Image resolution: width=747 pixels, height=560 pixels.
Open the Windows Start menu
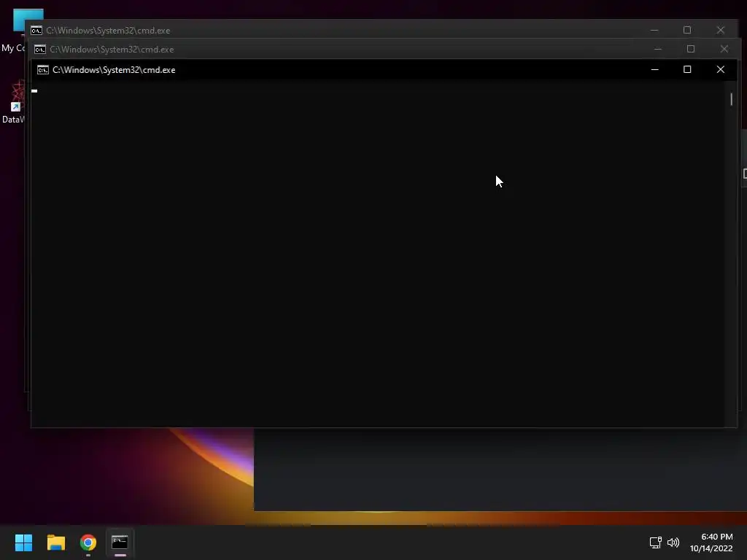[23, 542]
